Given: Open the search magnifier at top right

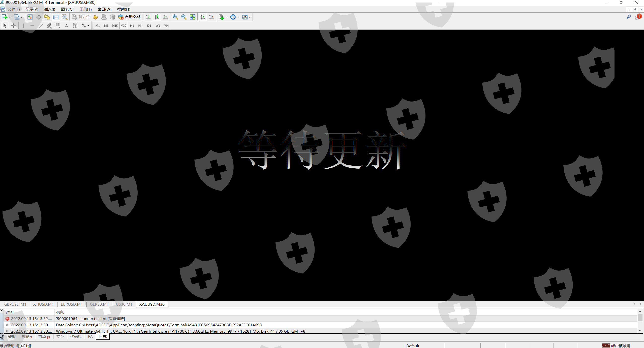Looking at the screenshot, I should click(629, 17).
